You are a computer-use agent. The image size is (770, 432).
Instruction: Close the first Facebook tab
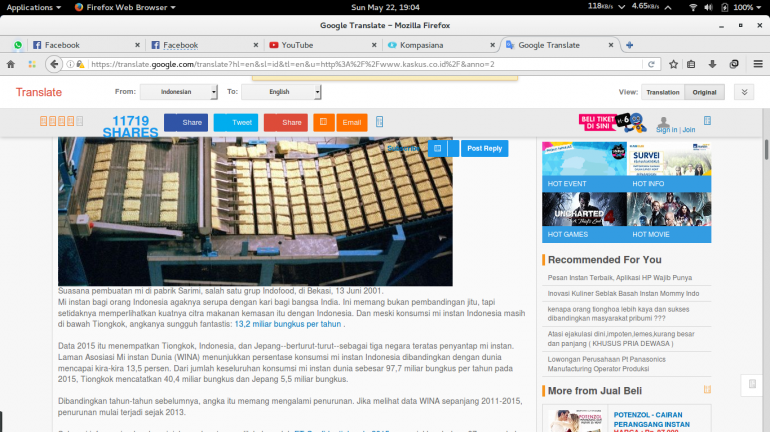[137, 45]
